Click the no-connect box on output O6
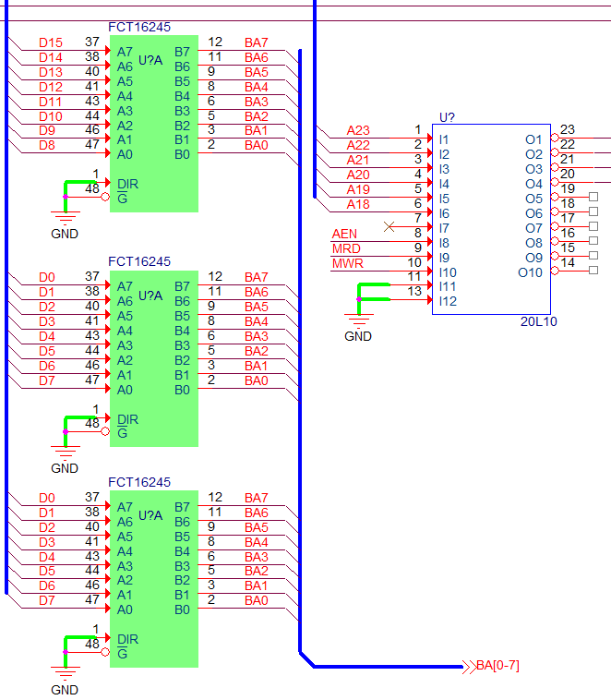 [x=593, y=211]
